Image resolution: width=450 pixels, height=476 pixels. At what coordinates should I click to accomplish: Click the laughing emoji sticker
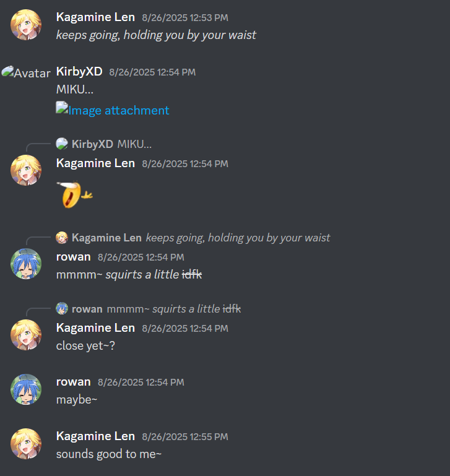75,194
